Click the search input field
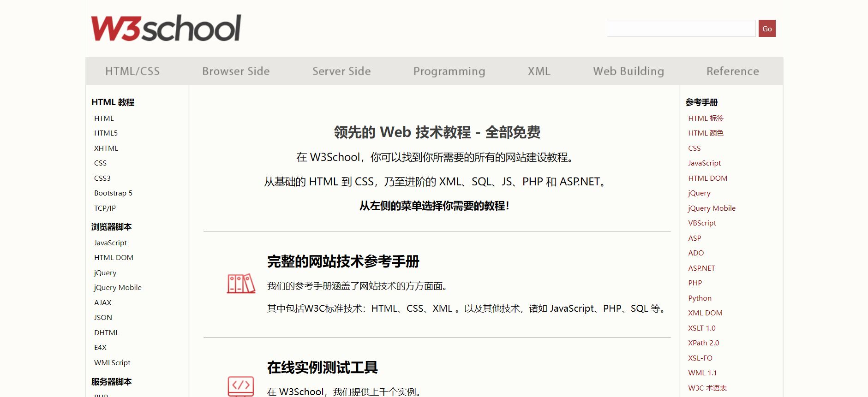This screenshot has width=868, height=397. (x=681, y=29)
